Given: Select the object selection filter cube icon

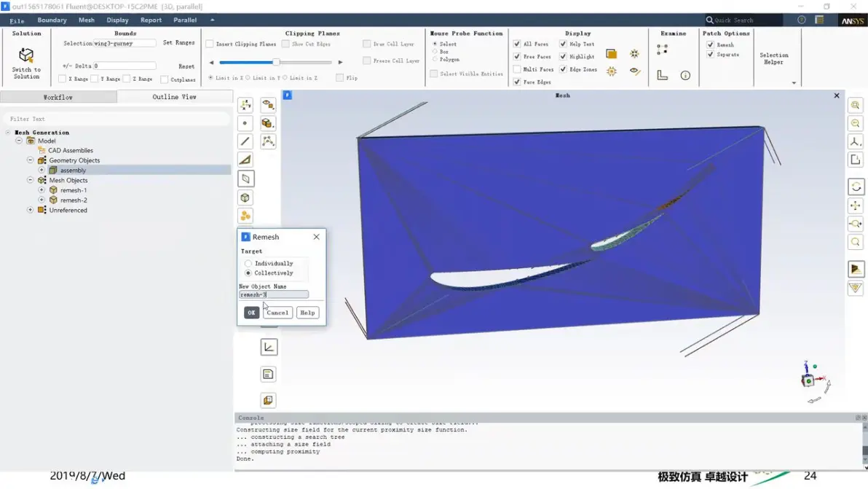Looking at the screenshot, I should (x=245, y=197).
